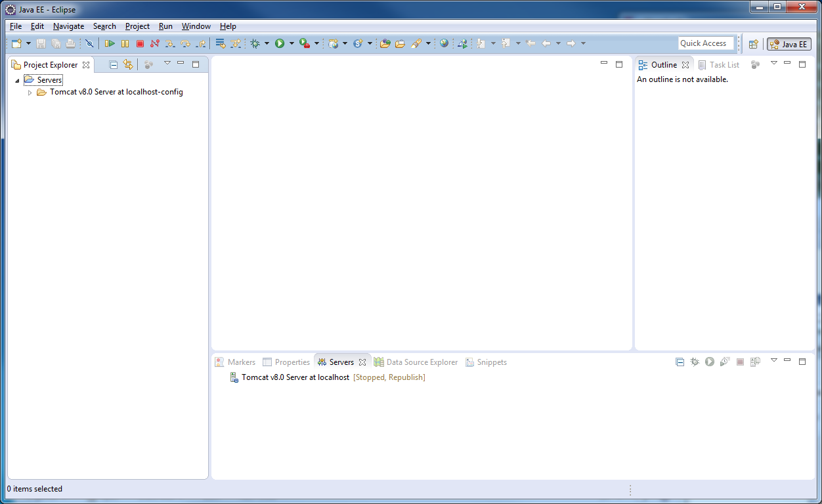Image resolution: width=822 pixels, height=504 pixels.
Task: Toggle Link with Editor in Project Explorer
Action: (x=128, y=64)
